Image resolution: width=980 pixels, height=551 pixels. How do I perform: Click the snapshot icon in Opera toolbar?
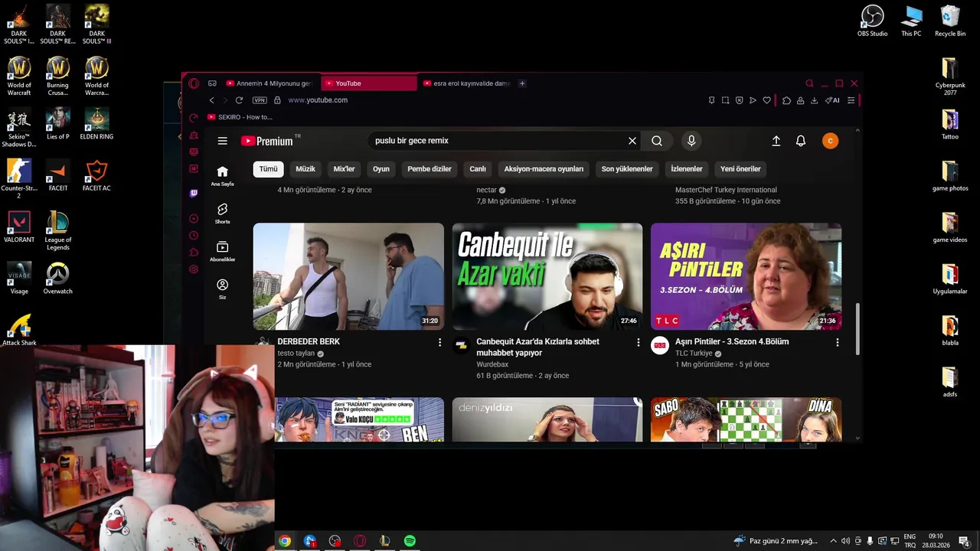[x=725, y=100]
